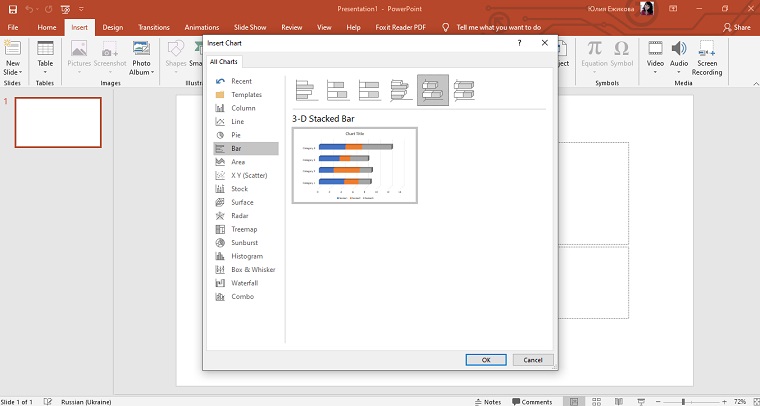Image resolution: width=760 pixels, height=406 pixels.
Task: Choose the Radar chart category
Action: coord(240,216)
